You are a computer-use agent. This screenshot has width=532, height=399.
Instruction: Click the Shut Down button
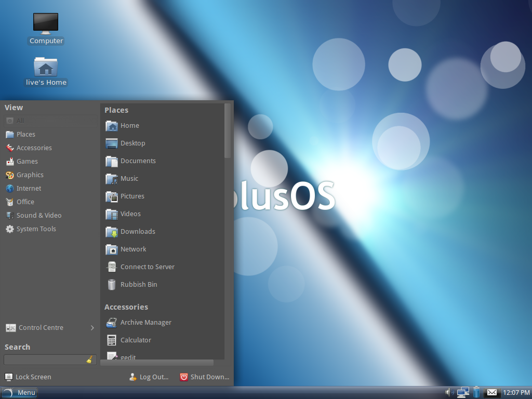[x=205, y=377]
